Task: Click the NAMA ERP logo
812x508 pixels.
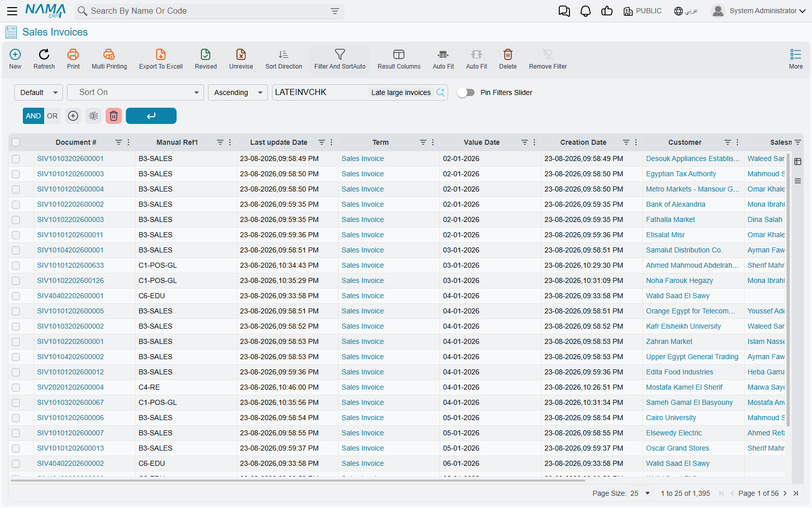Action: 46,11
